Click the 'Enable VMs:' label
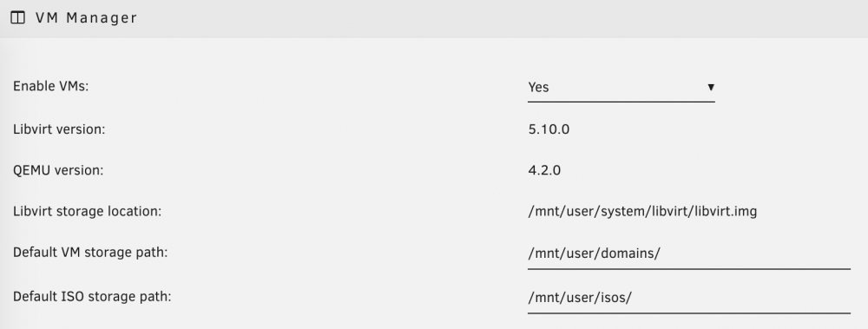This screenshot has height=329, width=868. 51,87
